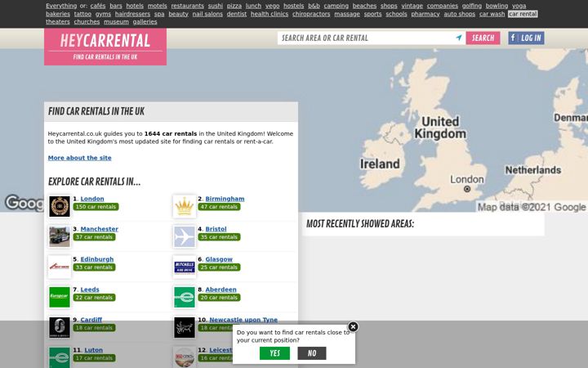
Task: Open the Aberdeen car rentals link
Action: [x=220, y=289]
